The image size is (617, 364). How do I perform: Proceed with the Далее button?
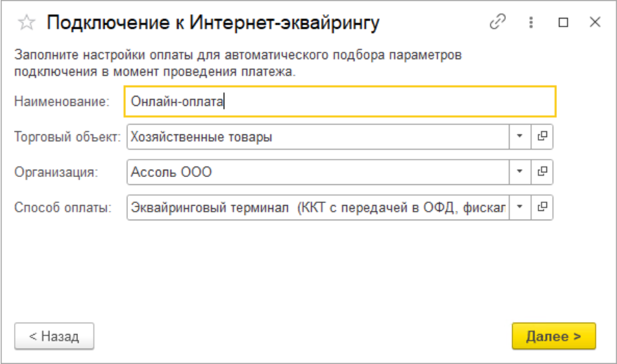click(x=553, y=336)
